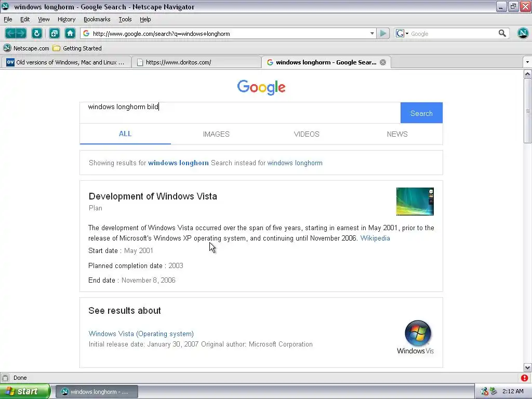The width and height of the screenshot is (532, 399).
Task: Click the Done status bar text
Action: coord(20,378)
